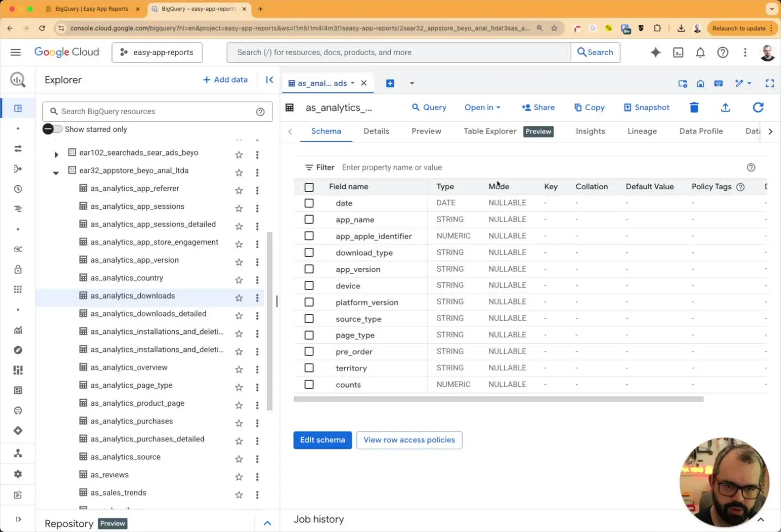Check the download_type field checkbox
This screenshot has width=781, height=532.
click(309, 252)
